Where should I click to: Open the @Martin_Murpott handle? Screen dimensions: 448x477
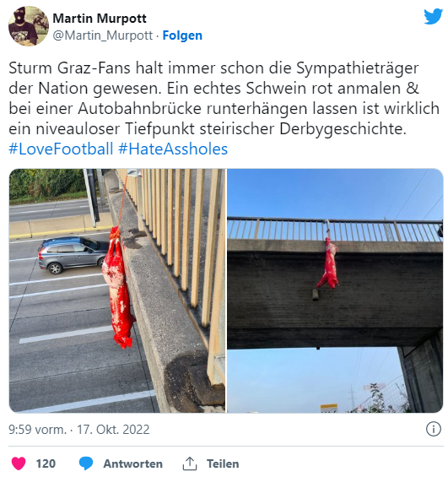click(103, 35)
